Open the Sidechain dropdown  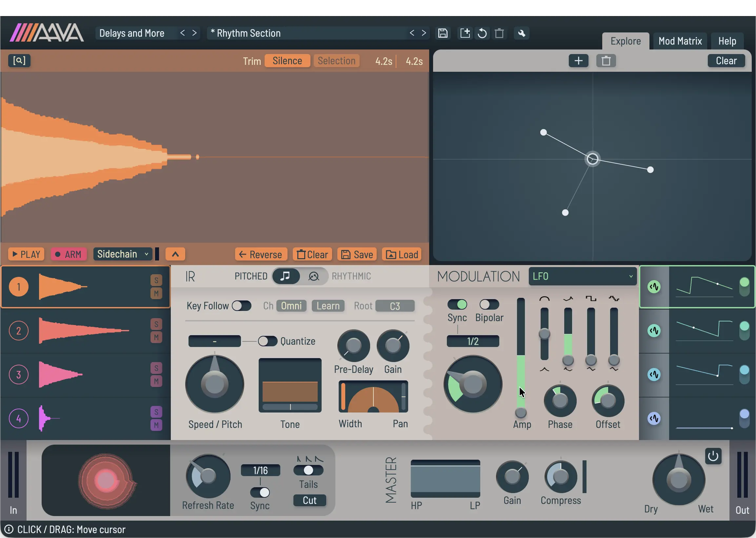point(123,254)
